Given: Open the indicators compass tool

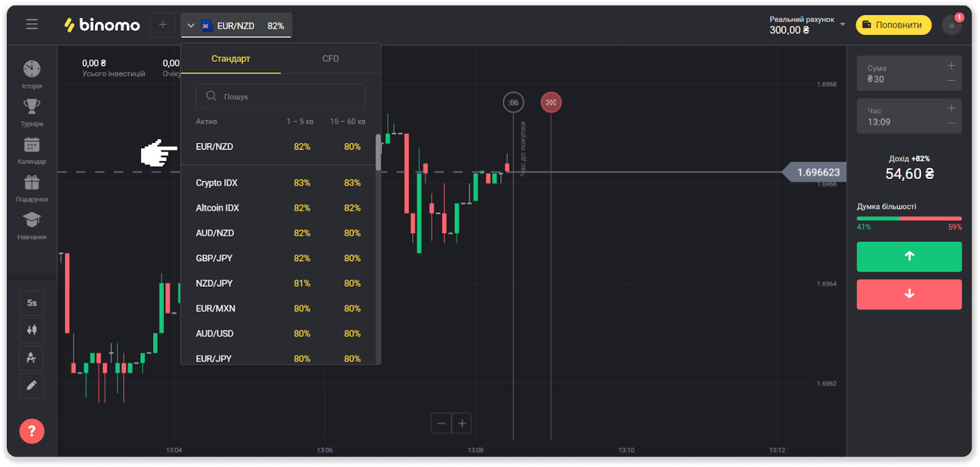Looking at the screenshot, I should point(32,358).
